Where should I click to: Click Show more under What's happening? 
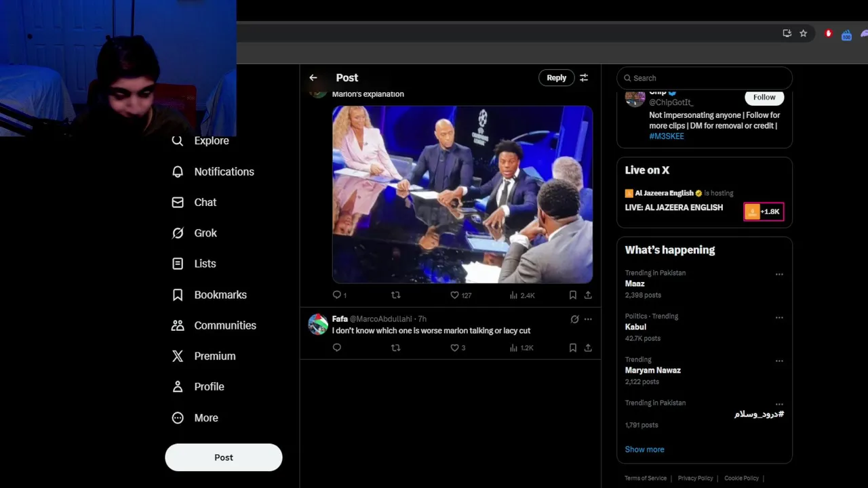coord(644,449)
